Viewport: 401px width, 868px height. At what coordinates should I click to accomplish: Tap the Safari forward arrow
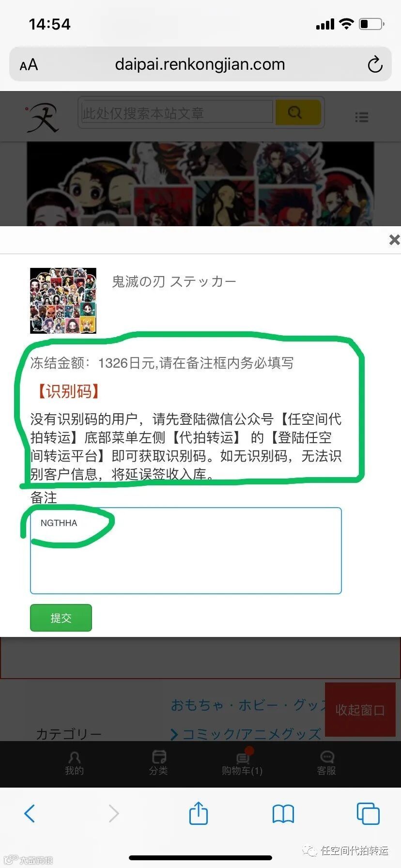click(x=114, y=813)
